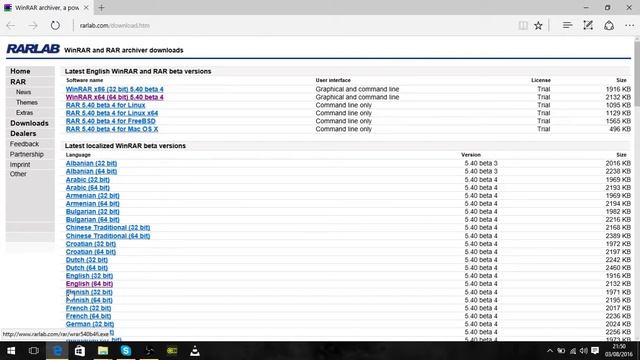This screenshot has height=360, width=640.
Task: Select the 2132 KB size for WinRAR x64
Action: (x=618, y=97)
